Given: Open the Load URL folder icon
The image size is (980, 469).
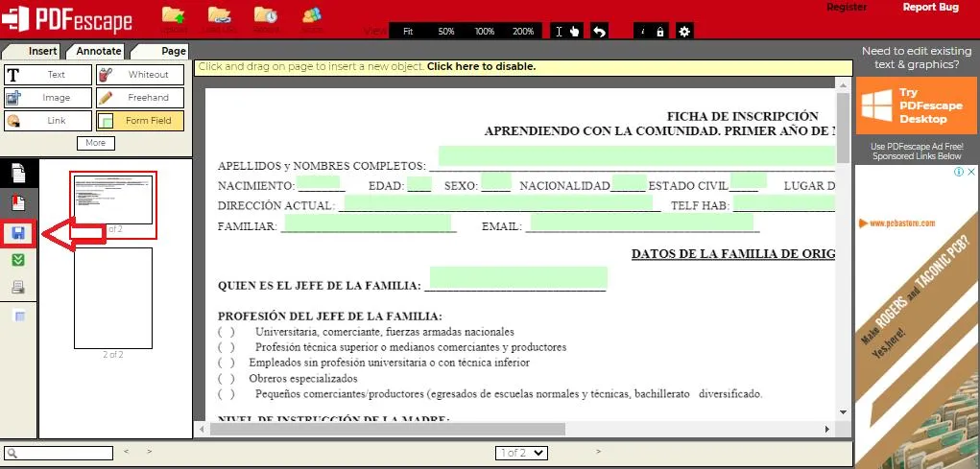Looking at the screenshot, I should click(220, 15).
